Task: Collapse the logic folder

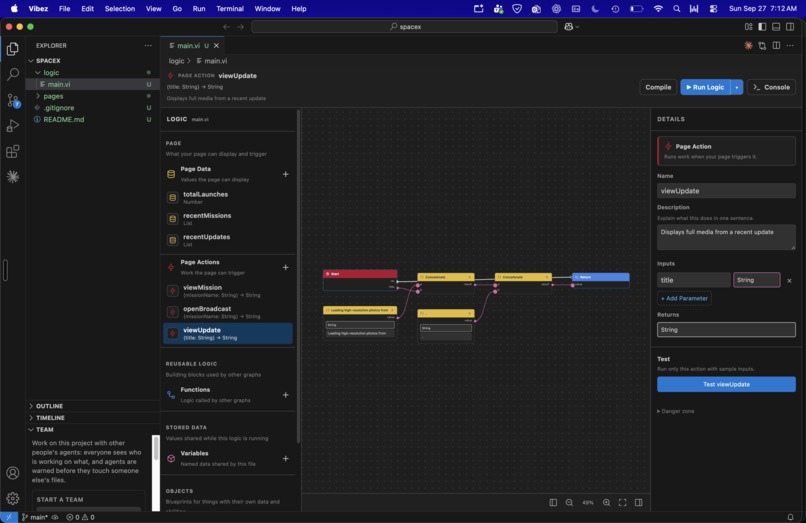Action: point(38,73)
